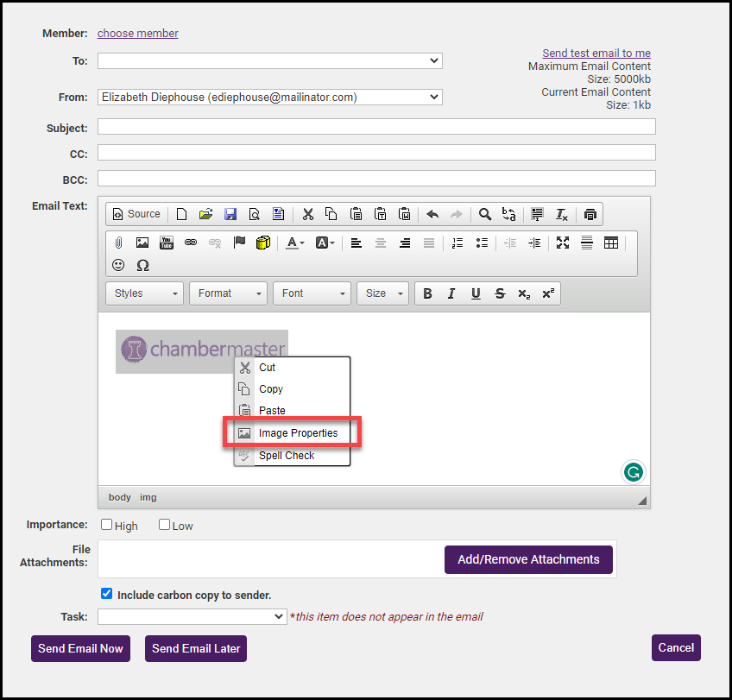The image size is (732, 700).
Task: Click into the Subject input field
Action: pyautogui.click(x=376, y=127)
